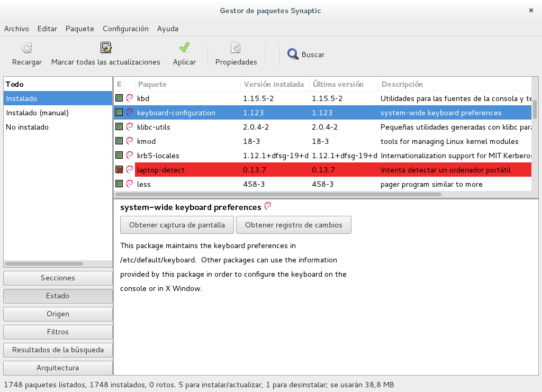Switch to Origen view
Image resolution: width=542 pixels, height=392 pixels.
58,314
